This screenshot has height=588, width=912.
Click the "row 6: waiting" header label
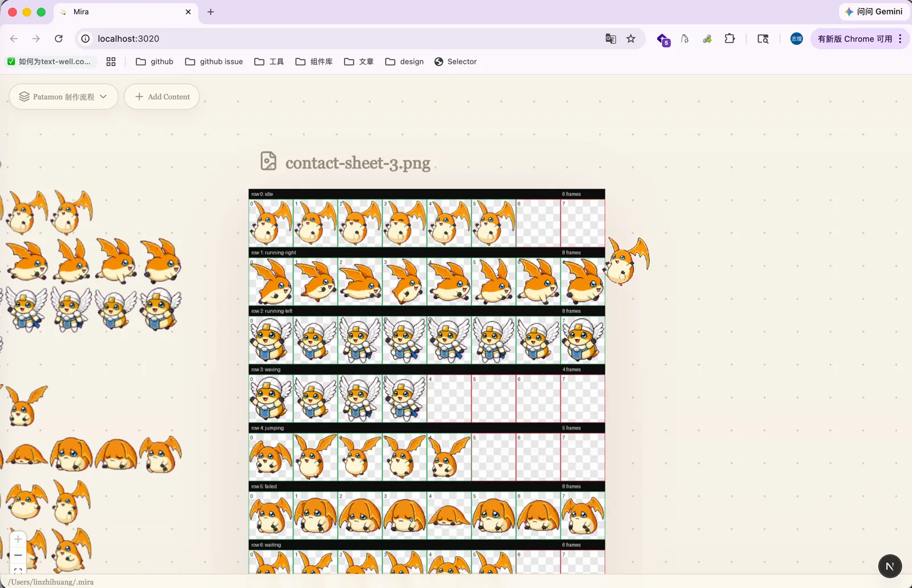(x=266, y=545)
